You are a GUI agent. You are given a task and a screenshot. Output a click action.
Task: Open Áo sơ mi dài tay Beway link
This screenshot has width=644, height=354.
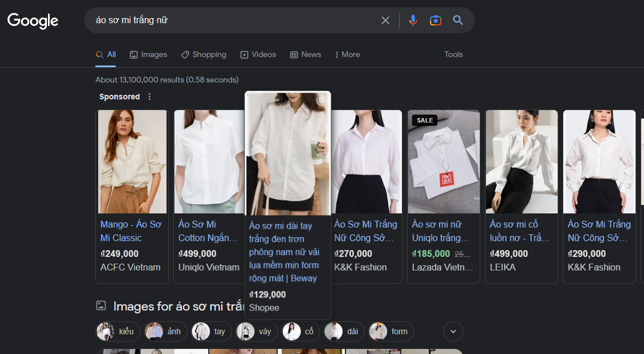(x=284, y=252)
